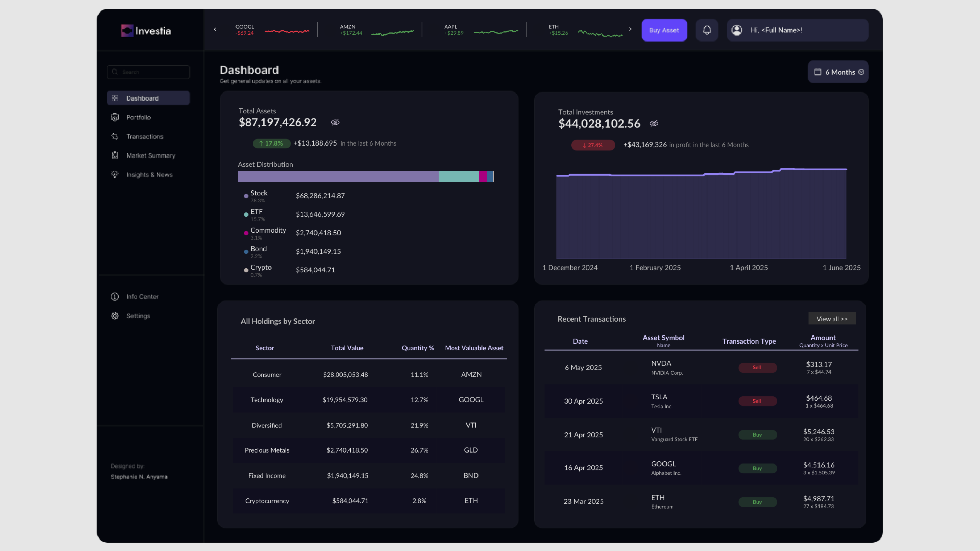Click the Buy Asset button

[x=664, y=30]
